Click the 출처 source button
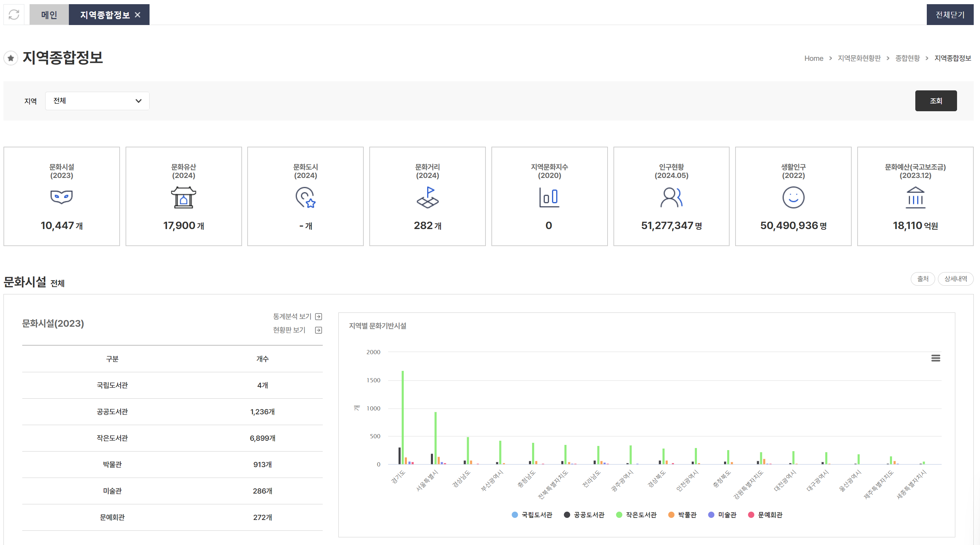980x545 pixels. click(x=922, y=279)
